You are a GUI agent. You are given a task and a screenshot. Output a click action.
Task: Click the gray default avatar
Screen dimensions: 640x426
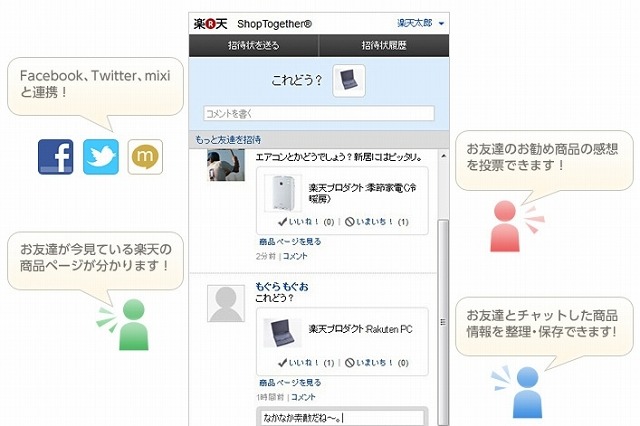(x=226, y=304)
